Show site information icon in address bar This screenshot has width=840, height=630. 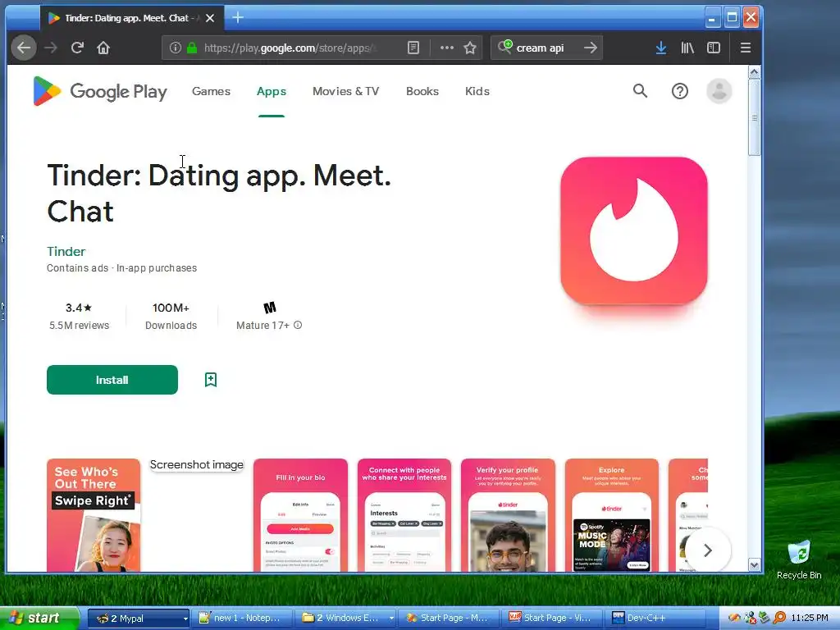point(176,48)
